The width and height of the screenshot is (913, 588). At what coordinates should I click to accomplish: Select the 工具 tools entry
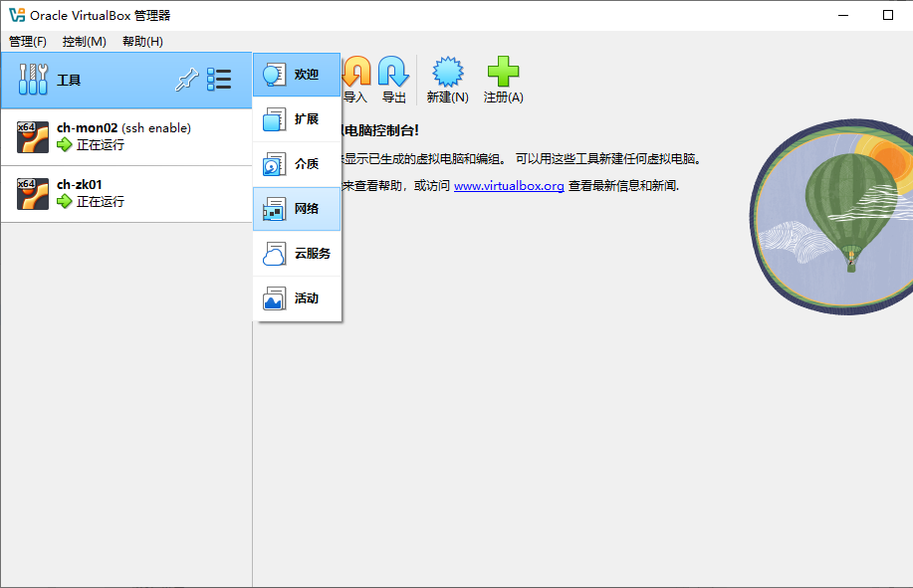(x=126, y=81)
